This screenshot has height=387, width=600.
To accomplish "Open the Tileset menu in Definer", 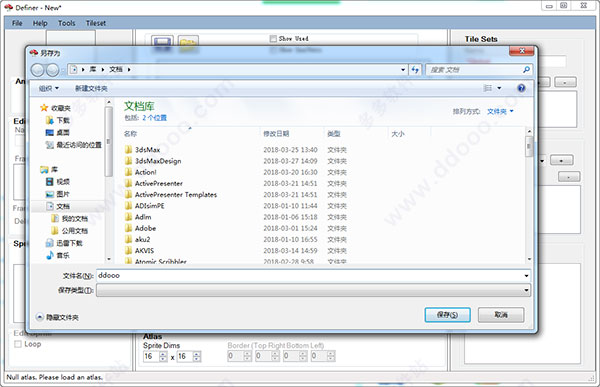I will (x=96, y=23).
